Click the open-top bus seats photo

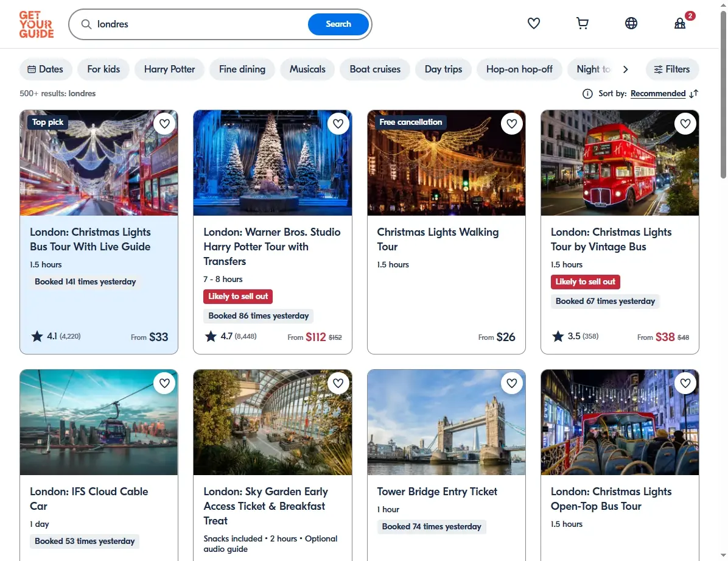point(620,422)
